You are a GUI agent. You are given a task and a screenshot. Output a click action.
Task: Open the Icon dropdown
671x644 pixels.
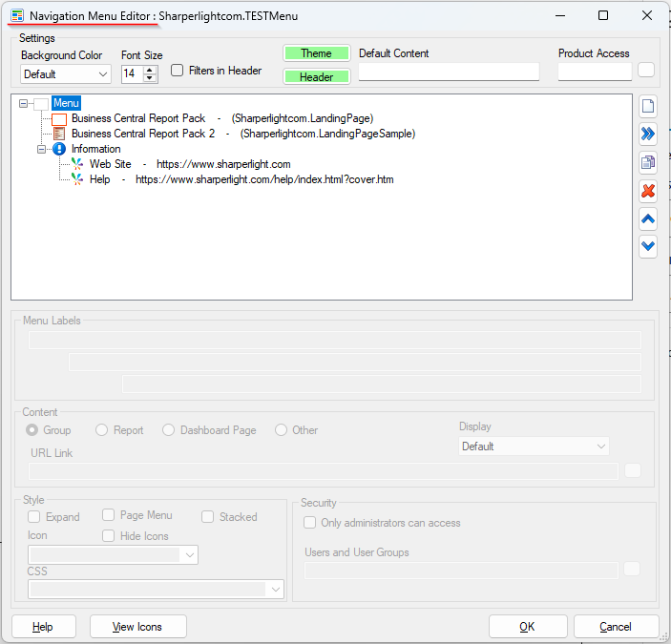pos(113,555)
